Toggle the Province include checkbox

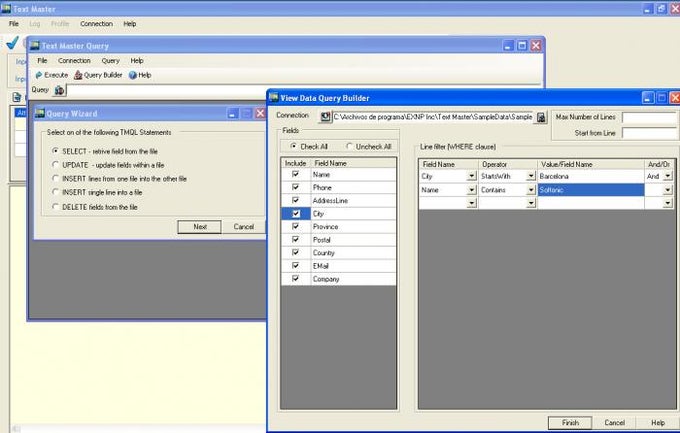point(295,226)
